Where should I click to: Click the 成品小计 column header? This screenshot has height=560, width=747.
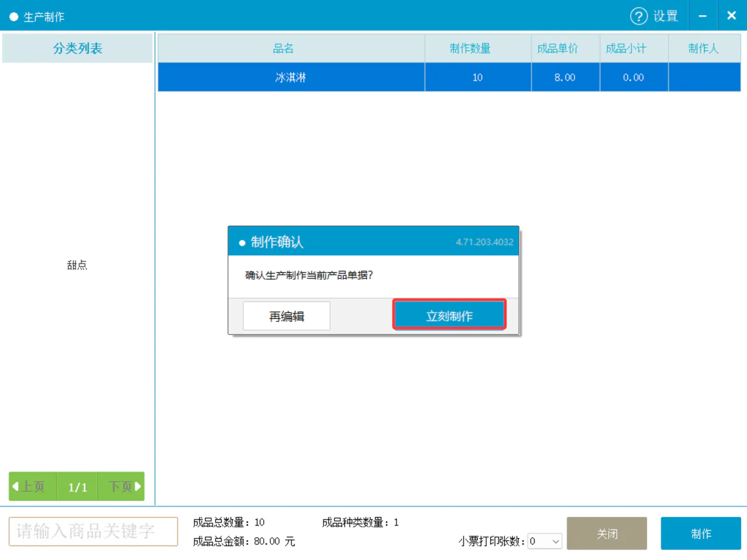pos(634,48)
